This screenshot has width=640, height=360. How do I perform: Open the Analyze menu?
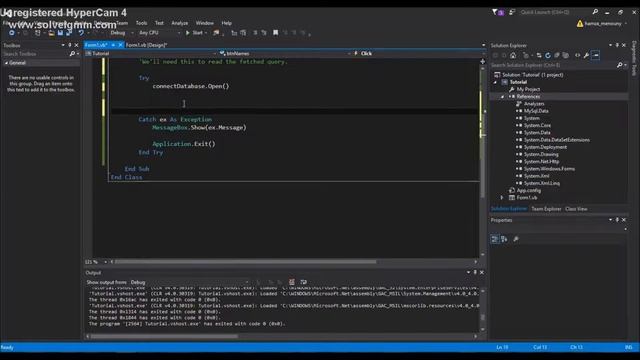180,23
